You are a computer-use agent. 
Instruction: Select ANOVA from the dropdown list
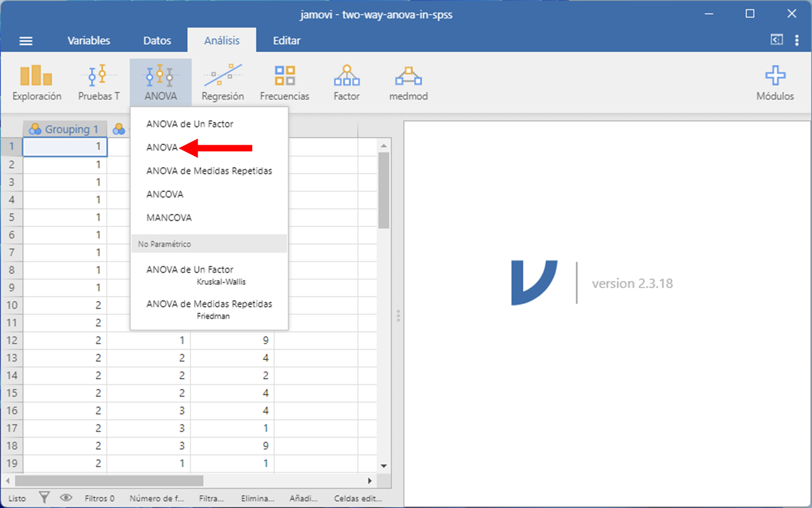tap(162, 147)
